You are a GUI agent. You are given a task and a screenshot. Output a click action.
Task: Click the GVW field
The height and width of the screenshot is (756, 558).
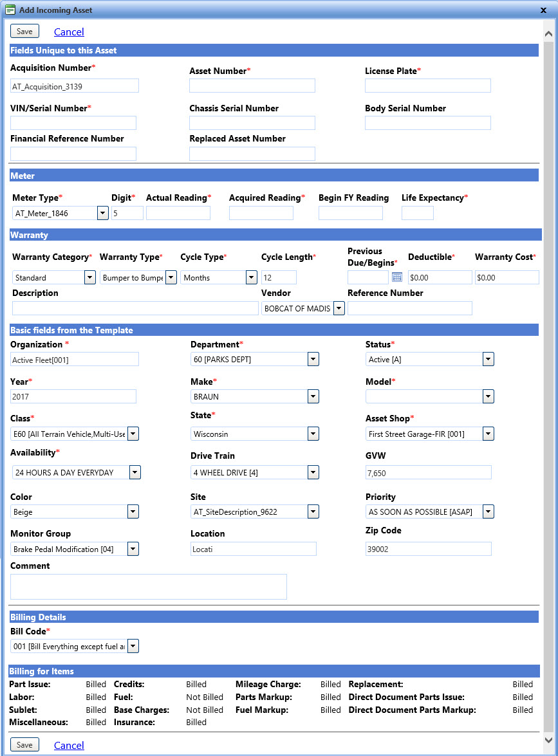click(x=428, y=472)
